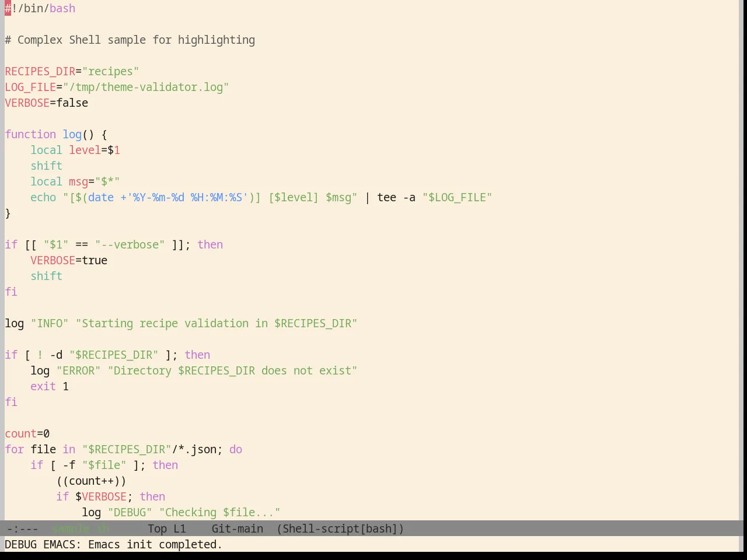Click the RECIPES_DIR variable assignment
Screen dimensions: 747x560
[x=72, y=72]
